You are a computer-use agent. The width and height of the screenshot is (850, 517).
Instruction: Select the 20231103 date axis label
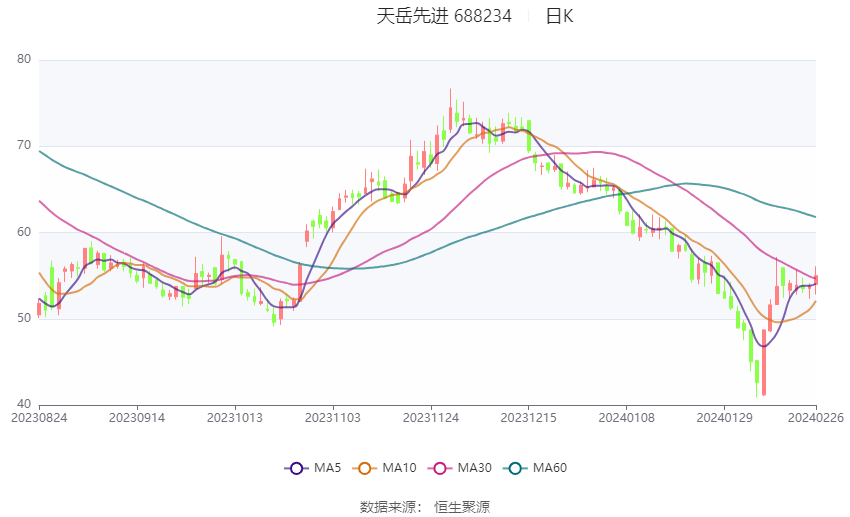[x=333, y=418]
